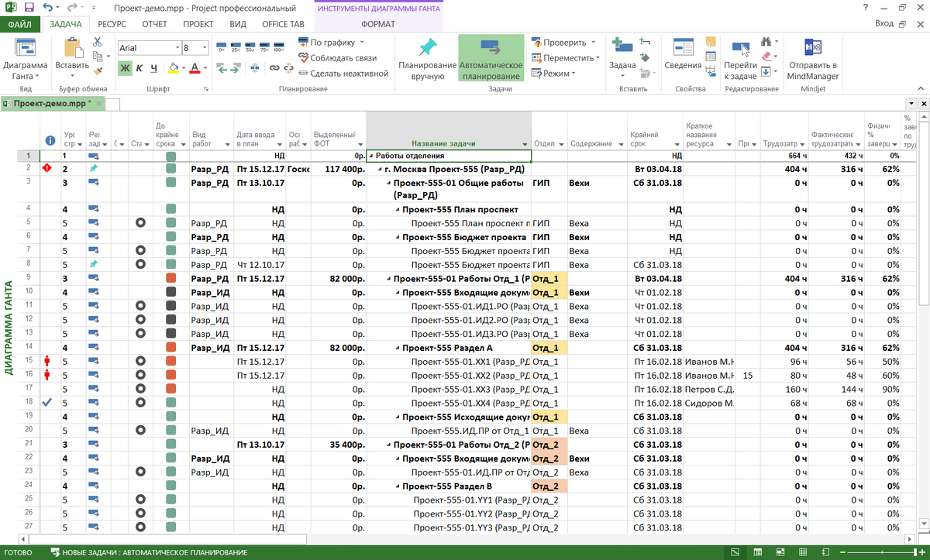This screenshot has width=930, height=560.
Task: Mark task 25% complete icon
Action: 236,47
